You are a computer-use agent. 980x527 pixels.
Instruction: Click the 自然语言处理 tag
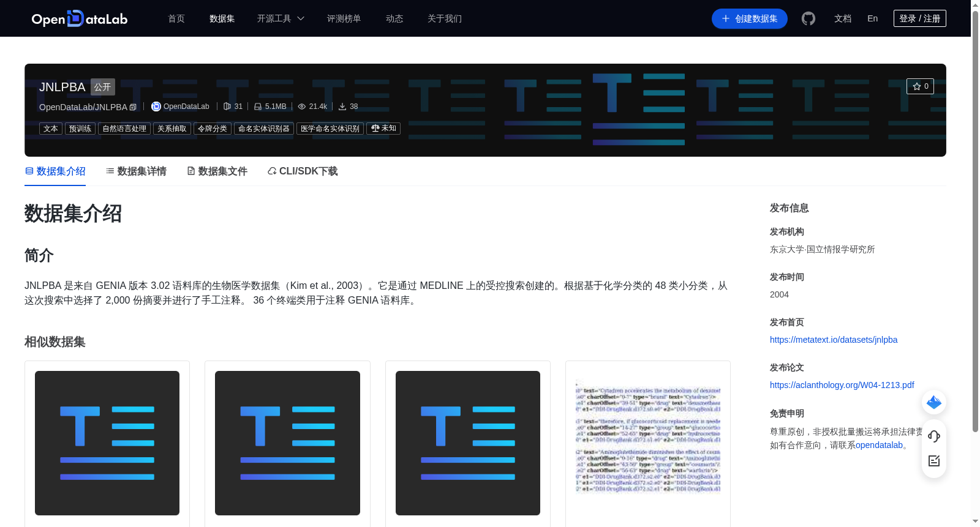coord(124,129)
